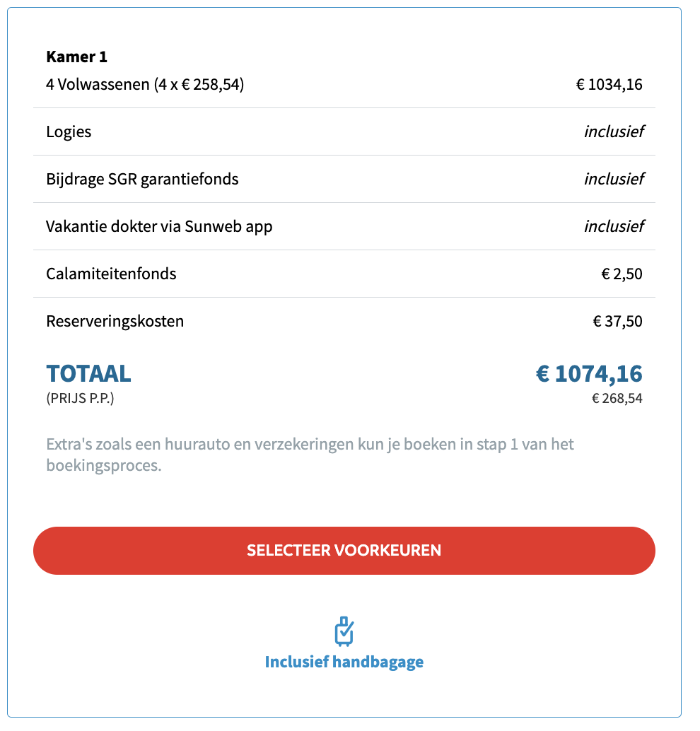Click the € 1074,16 total price
This screenshot has height=731, width=700.
588,373
